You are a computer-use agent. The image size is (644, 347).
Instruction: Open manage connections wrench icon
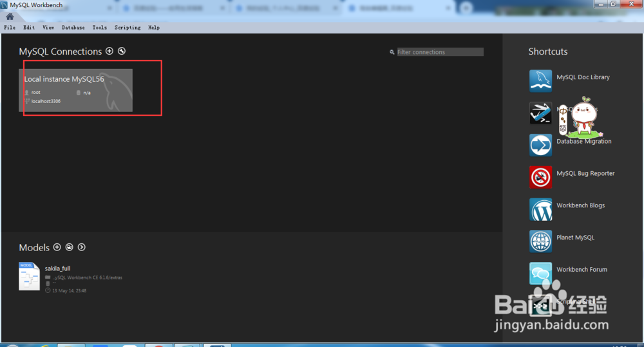[x=122, y=51]
